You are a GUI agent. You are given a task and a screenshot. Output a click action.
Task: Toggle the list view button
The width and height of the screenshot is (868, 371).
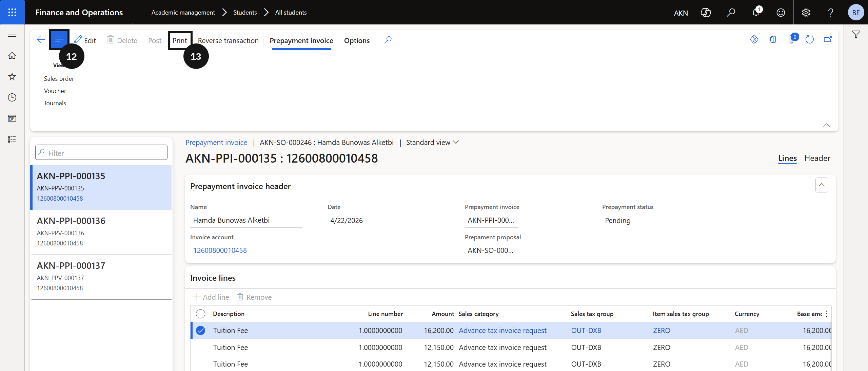[59, 39]
